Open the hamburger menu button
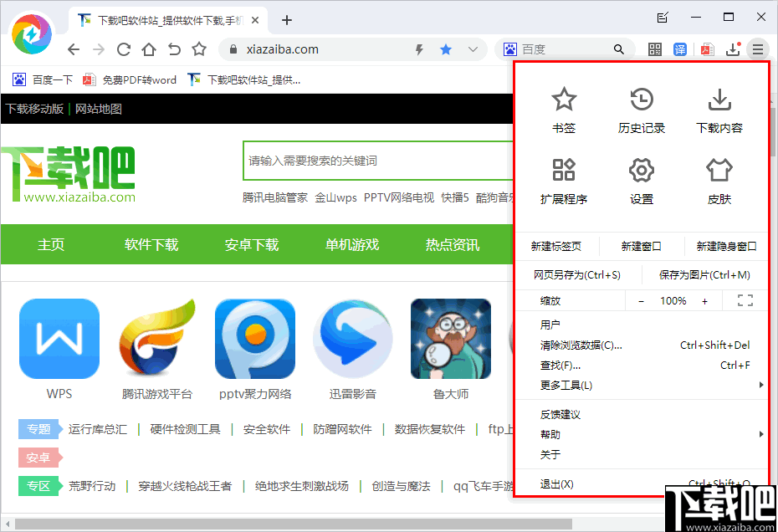The image size is (778, 532). tap(759, 49)
